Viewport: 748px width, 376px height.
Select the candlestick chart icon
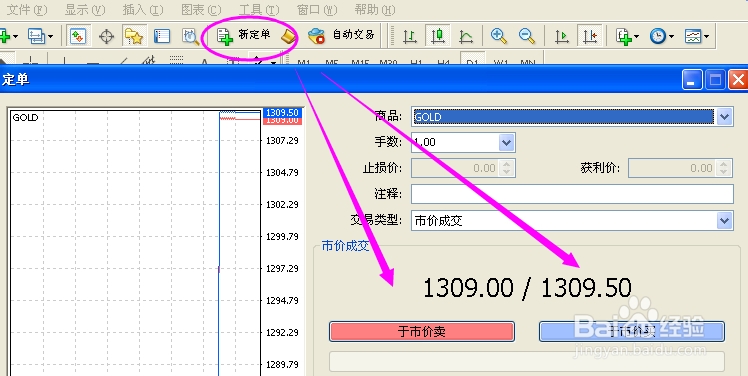[437, 36]
